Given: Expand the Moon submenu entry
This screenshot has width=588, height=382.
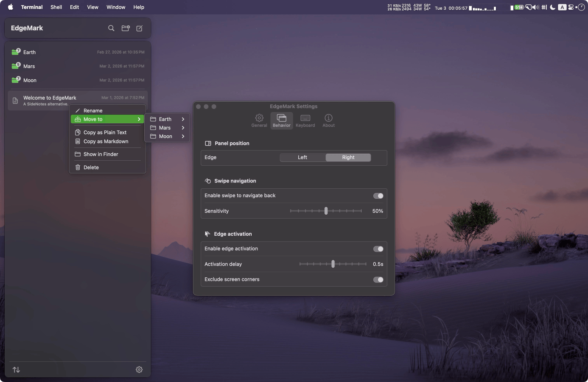Looking at the screenshot, I should (167, 136).
